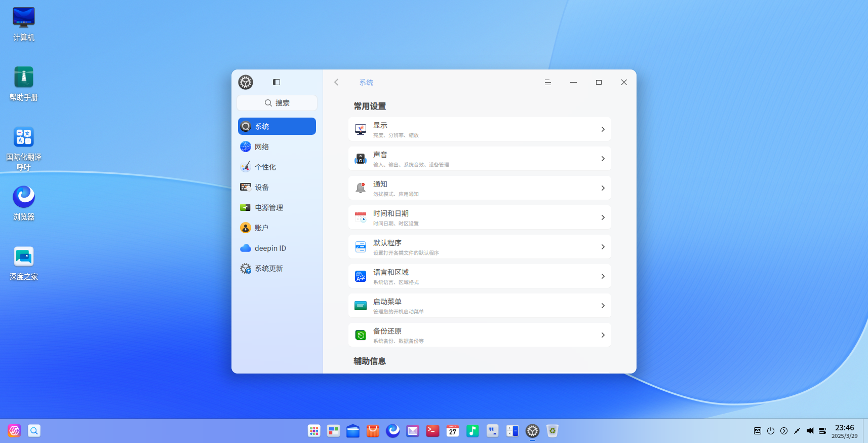Expand the 声音 sound settings chevron
Screen dimensions: 868x443
[x=603, y=159]
